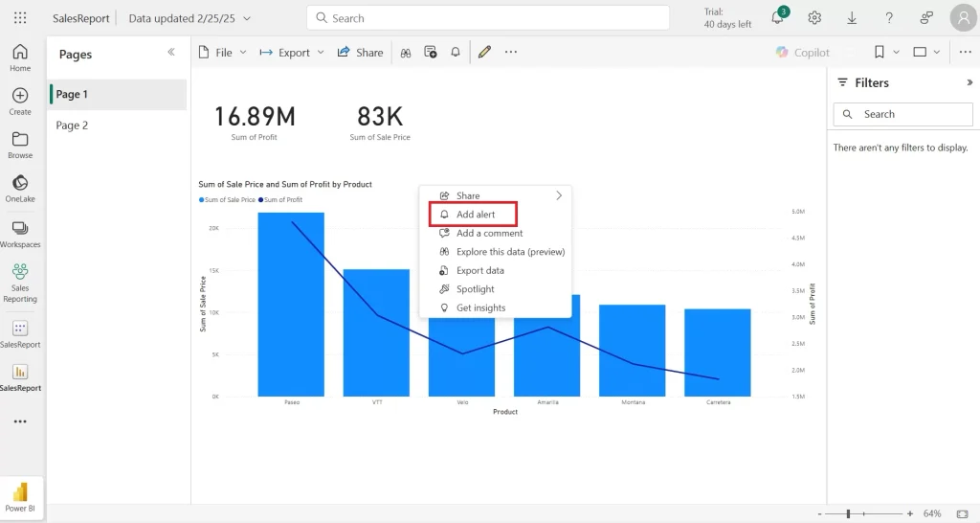Open notifications bell with badge 3
Image resolution: width=980 pixels, height=523 pixels.
point(778,17)
